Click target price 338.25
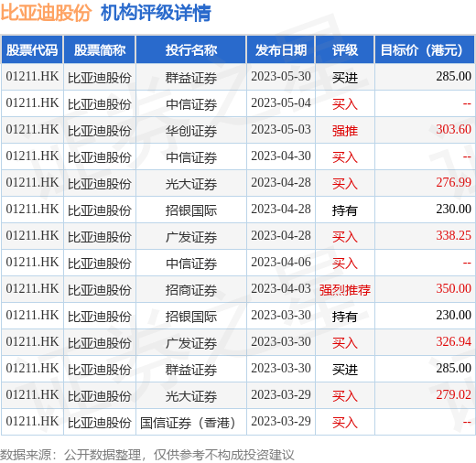 [x=453, y=235]
